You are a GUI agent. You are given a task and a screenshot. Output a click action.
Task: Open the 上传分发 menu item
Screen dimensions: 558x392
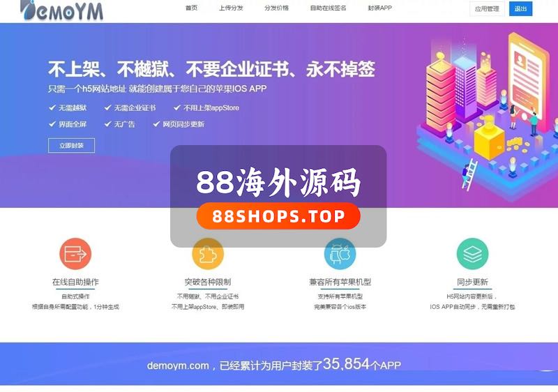click(x=231, y=8)
